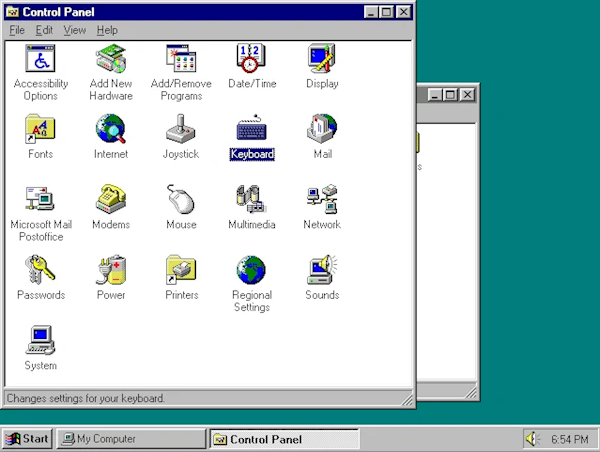Screen dimensions: 600x452
Task: Select the Power icon
Action: click(111, 269)
